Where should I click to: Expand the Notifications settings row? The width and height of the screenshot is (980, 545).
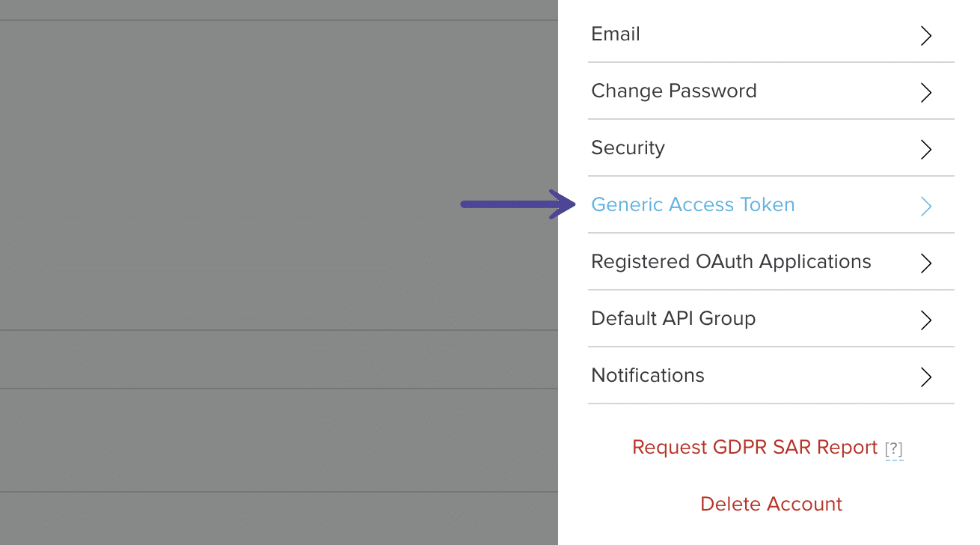925,377
